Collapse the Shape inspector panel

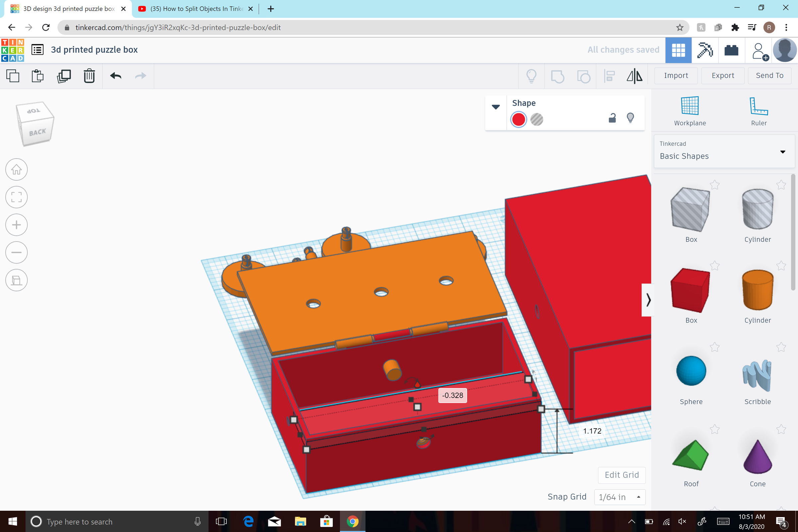coord(496,107)
